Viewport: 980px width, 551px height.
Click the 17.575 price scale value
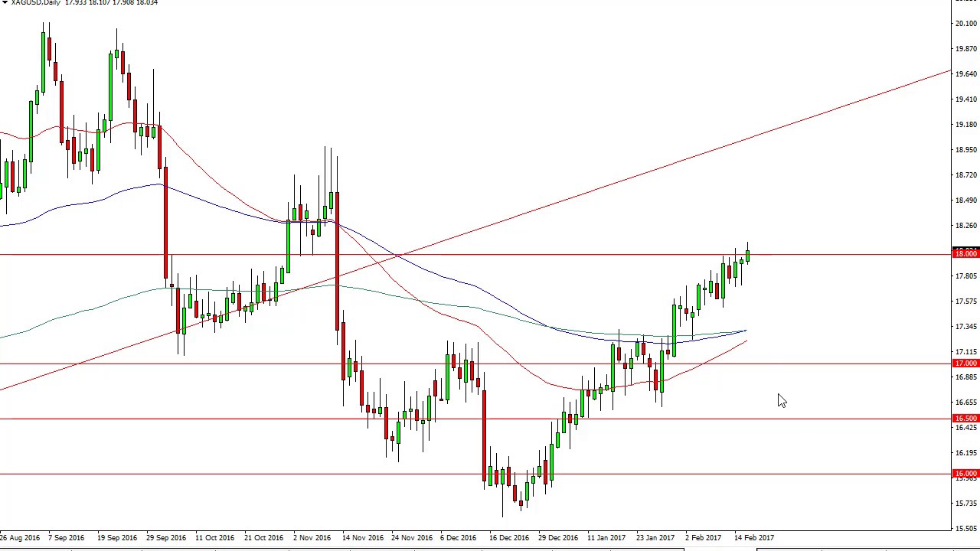point(965,302)
